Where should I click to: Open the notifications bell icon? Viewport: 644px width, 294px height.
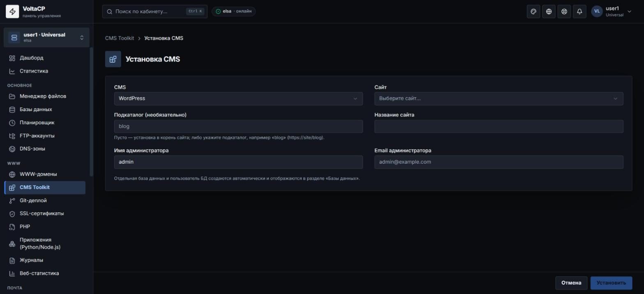tap(580, 11)
